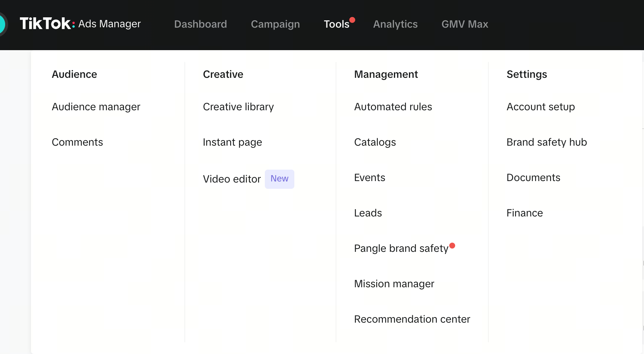Viewport: 644px width, 354px height.
Task: Switch to the Dashboard tab
Action: pos(200,24)
